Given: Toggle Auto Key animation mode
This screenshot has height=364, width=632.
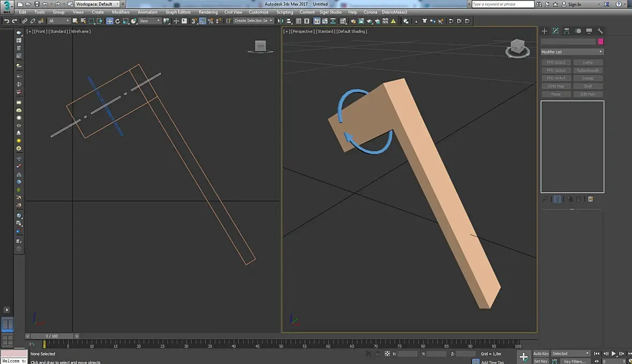Looking at the screenshot, I should tap(541, 353).
